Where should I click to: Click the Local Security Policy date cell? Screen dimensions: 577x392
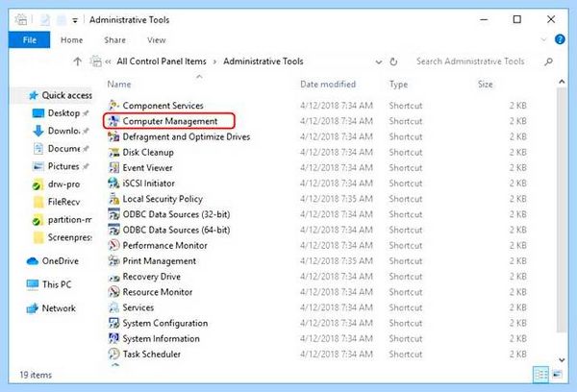point(337,199)
